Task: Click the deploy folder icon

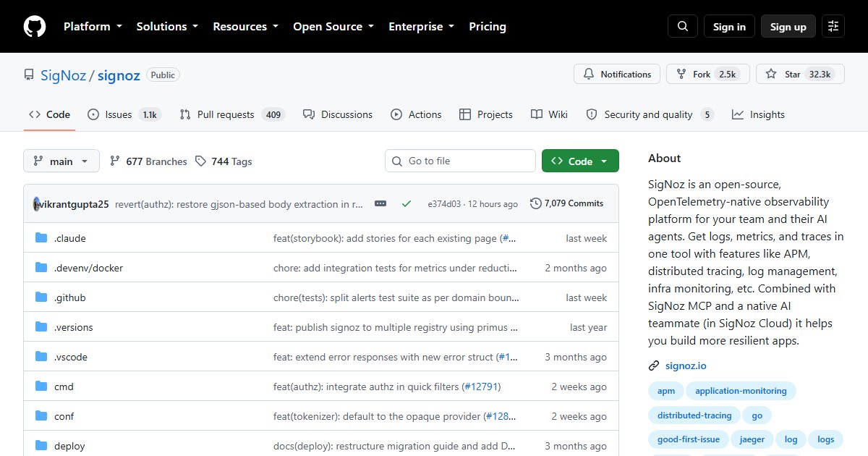Action: point(41,446)
